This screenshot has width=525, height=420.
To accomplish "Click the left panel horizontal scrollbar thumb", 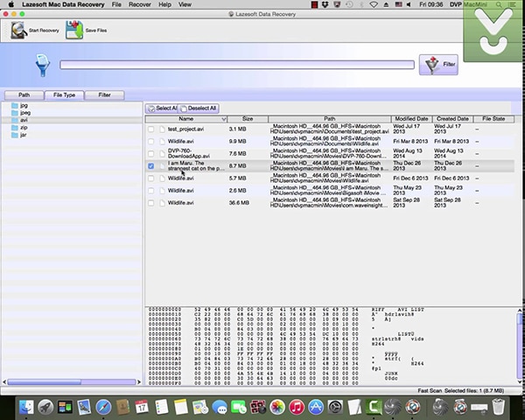I will click(x=45, y=382).
